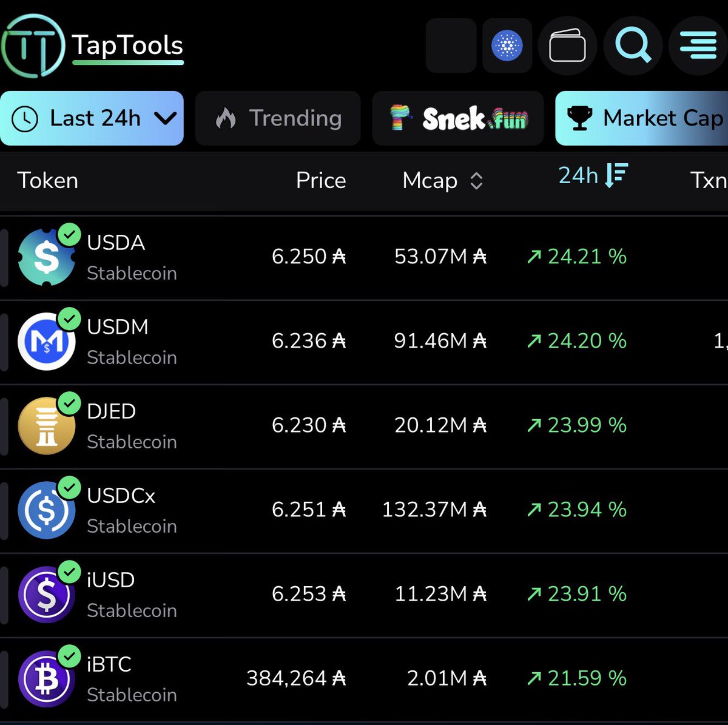728x725 pixels.
Task: Toggle 24h column descending sort
Action: click(x=593, y=175)
